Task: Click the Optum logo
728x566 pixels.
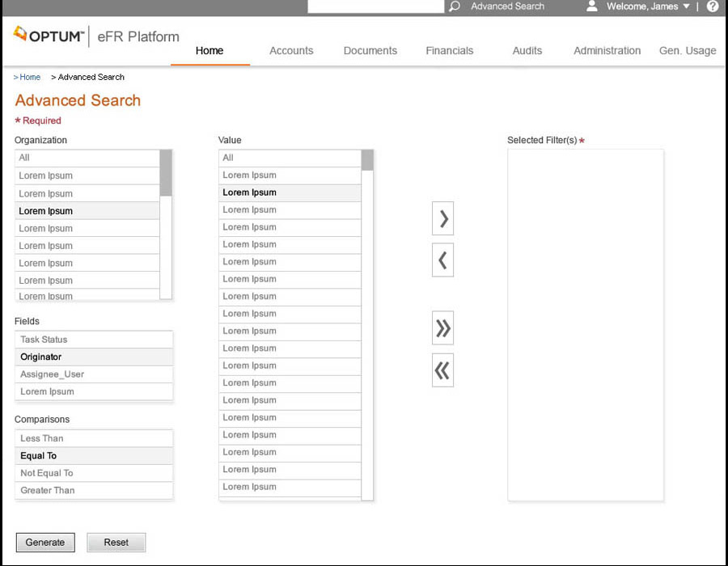Action: [49, 36]
